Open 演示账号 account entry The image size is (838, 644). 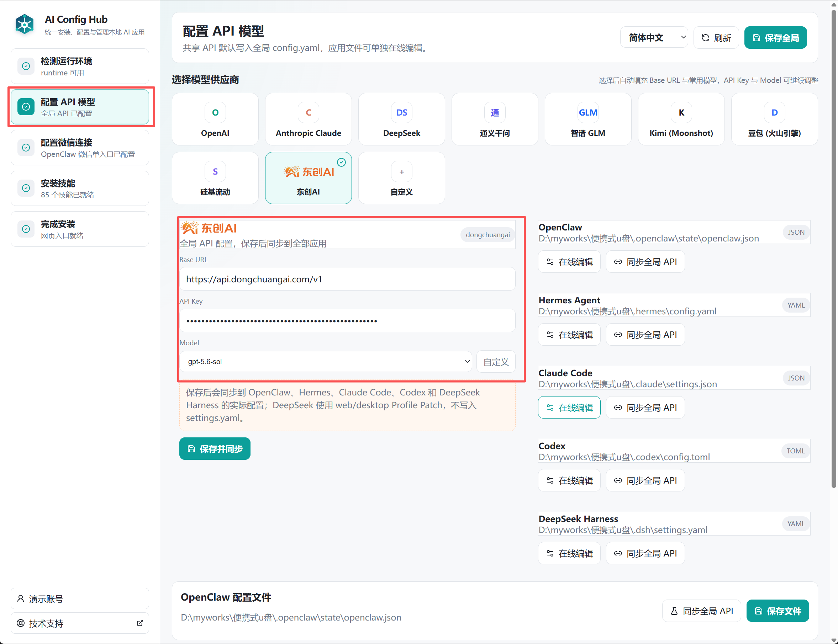(x=80, y=598)
